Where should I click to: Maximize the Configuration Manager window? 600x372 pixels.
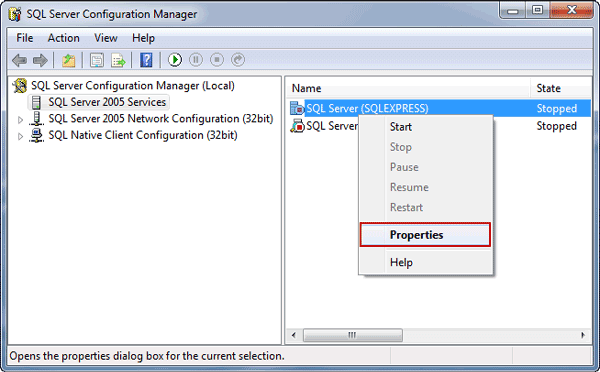(x=537, y=10)
